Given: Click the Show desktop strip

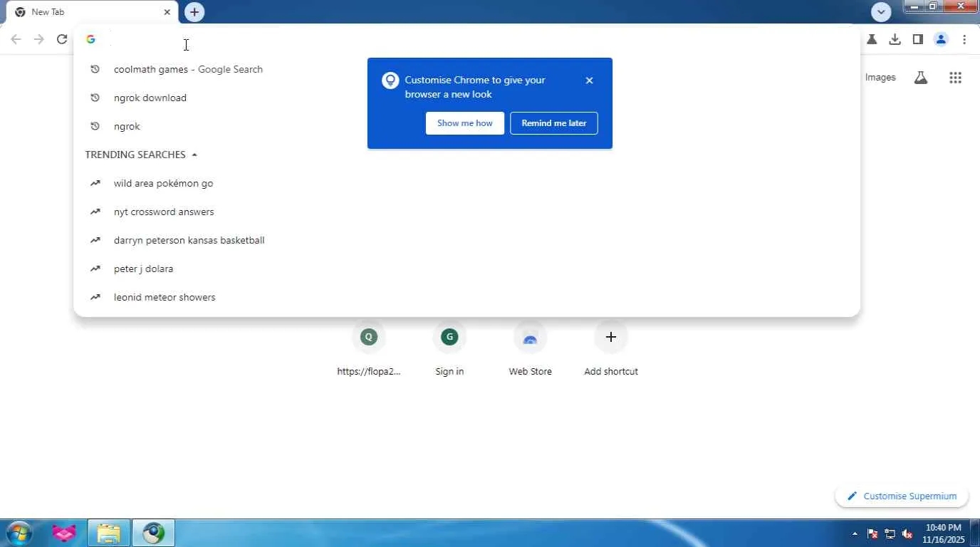Looking at the screenshot, I should click(975, 533).
